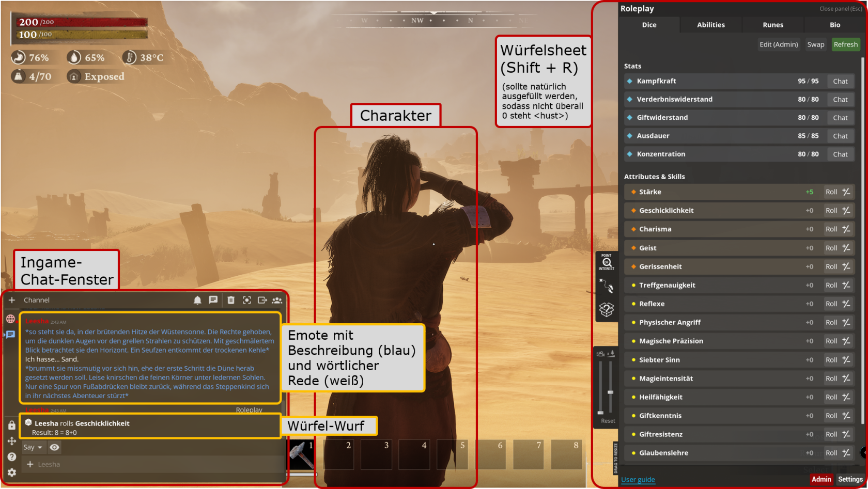Adjust the field-of-view slider with the trees icon
Screen dimensions: 868x489
tap(611, 387)
